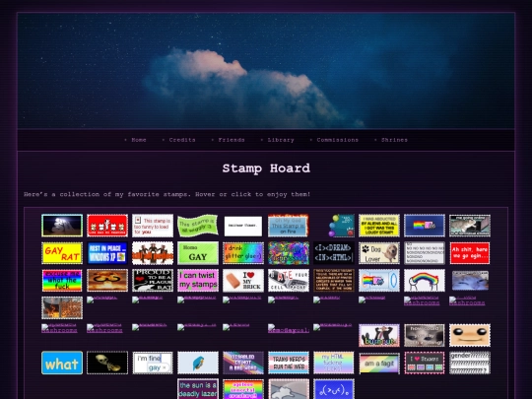This screenshot has height=399, width=532.
Task: Visit the Commissions page
Action: click(338, 140)
